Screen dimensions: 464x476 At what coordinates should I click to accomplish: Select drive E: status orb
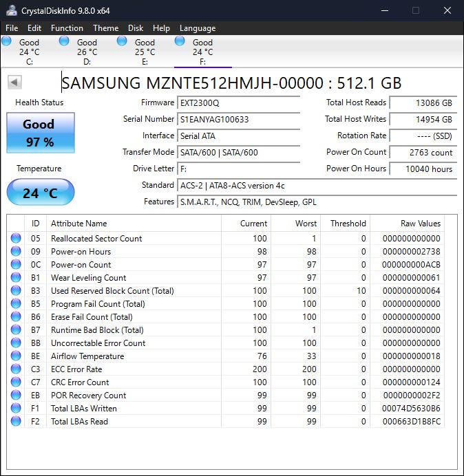click(123, 41)
